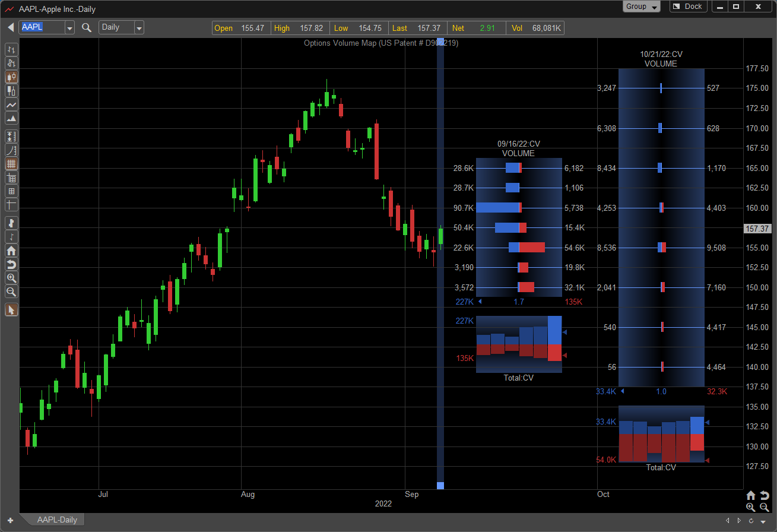
Task: Select the mountain area chart icon
Action: (x=11, y=118)
